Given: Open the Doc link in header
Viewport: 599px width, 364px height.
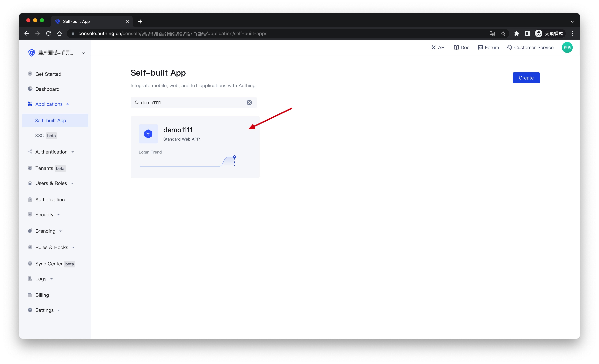Looking at the screenshot, I should pos(462,47).
